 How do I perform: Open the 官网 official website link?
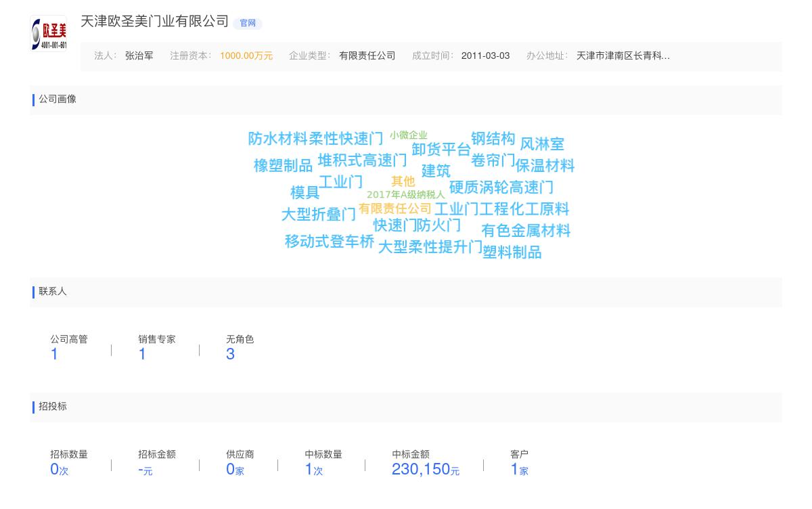(248, 23)
